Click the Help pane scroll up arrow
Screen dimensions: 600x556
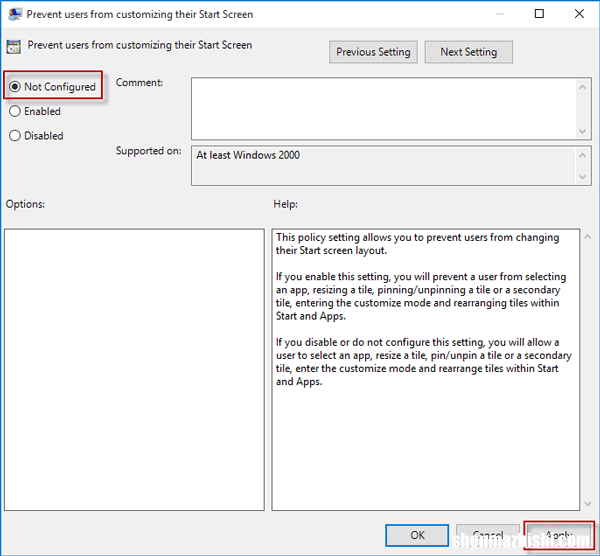point(588,237)
